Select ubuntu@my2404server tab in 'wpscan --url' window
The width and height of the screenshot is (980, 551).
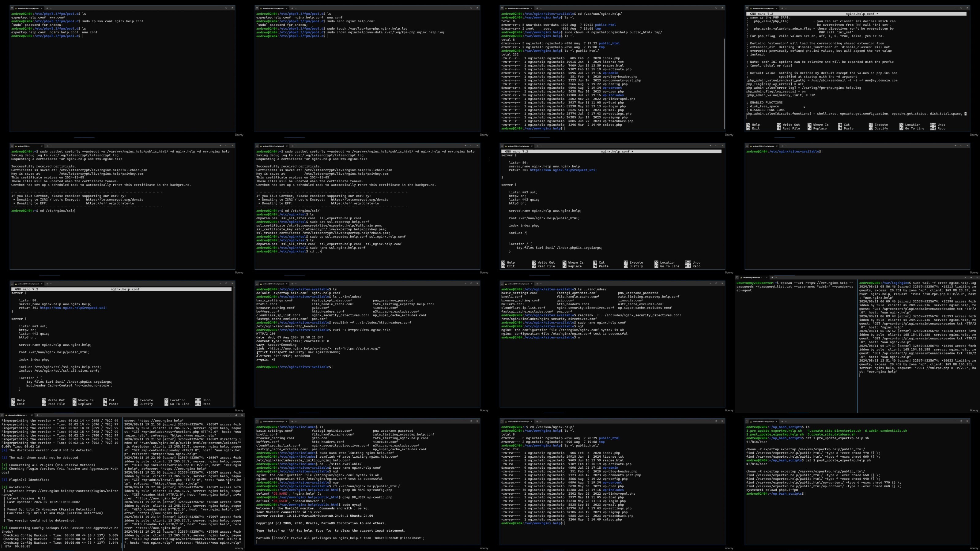(x=754, y=278)
